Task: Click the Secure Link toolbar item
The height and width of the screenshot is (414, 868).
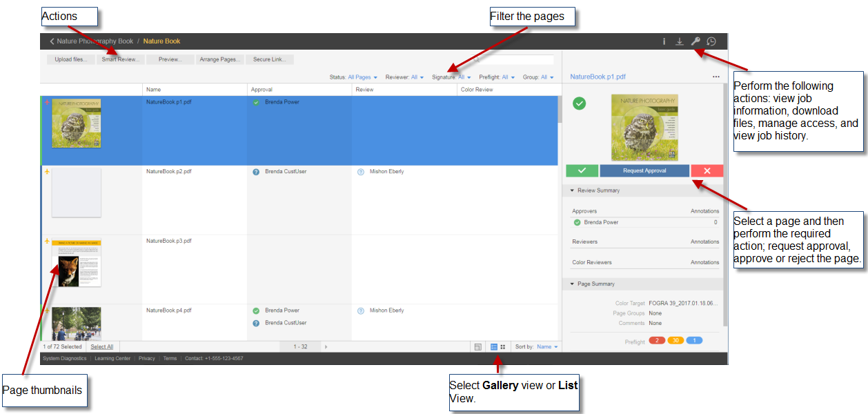Action: [270, 59]
